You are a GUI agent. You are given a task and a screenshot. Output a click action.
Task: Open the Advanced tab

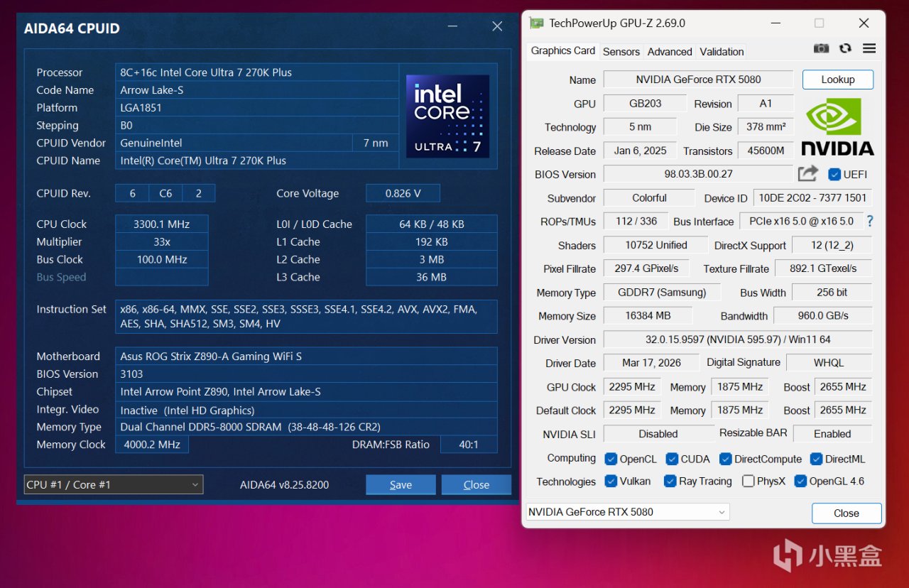[670, 51]
